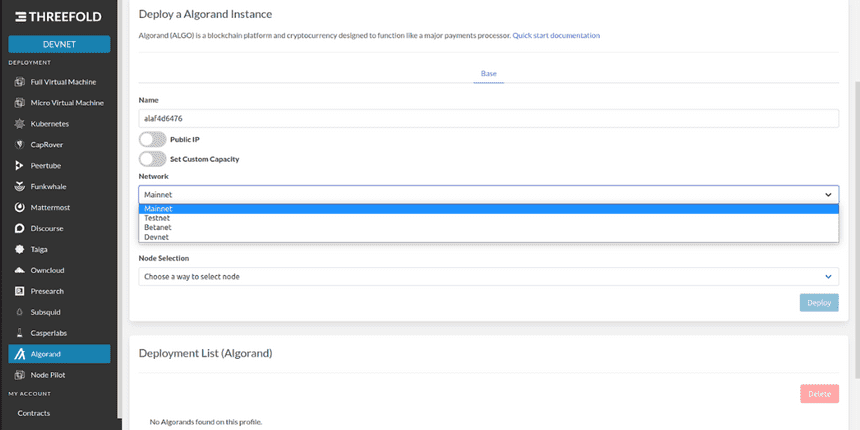Click the 'Deploy a Algorand Instance' heading
The image size is (860, 430).
[205, 14]
